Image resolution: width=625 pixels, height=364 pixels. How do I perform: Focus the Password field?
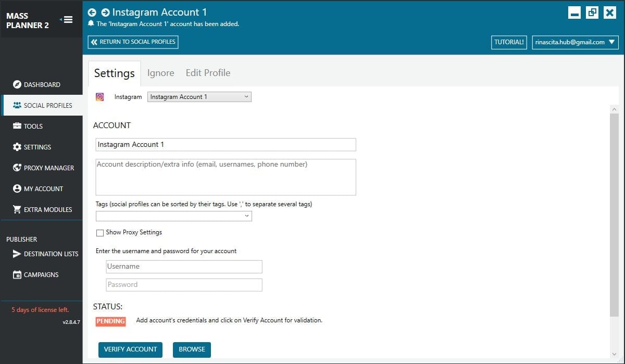pos(184,285)
